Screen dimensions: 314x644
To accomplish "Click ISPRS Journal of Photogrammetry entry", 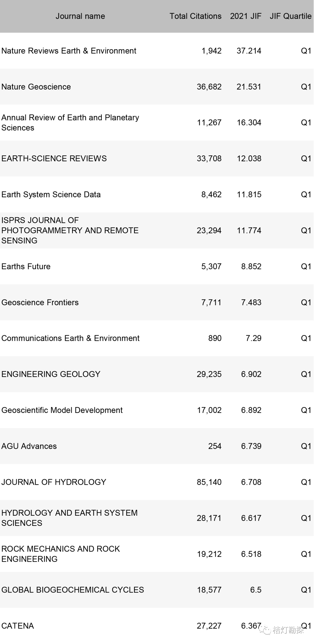I will [x=70, y=230].
